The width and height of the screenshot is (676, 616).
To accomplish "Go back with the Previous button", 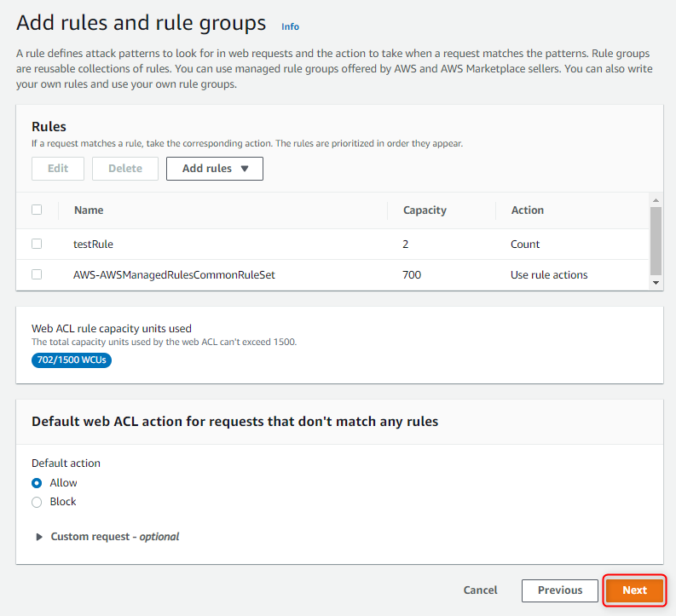I will coord(560,590).
